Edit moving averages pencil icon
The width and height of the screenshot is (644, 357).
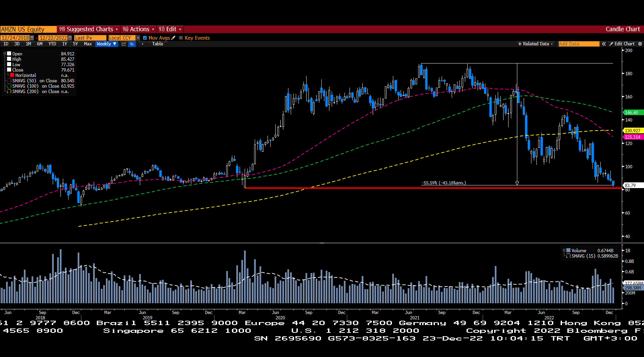(173, 38)
